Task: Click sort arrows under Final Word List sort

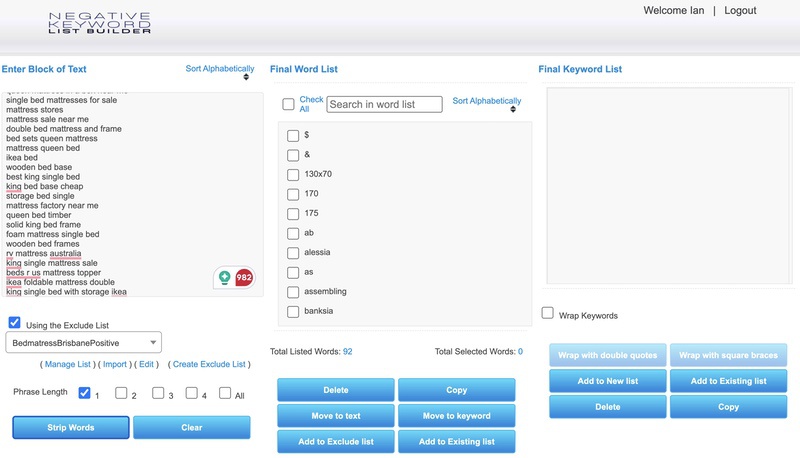Action: (513, 109)
